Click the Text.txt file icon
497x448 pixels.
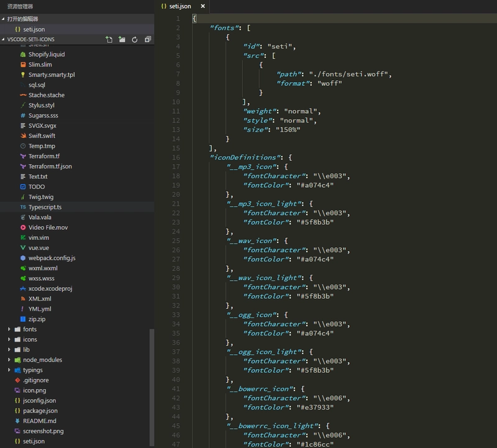(23, 176)
